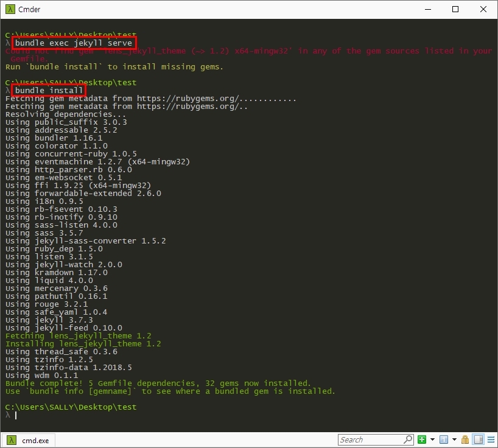The height and width of the screenshot is (448, 498).
Task: Expand dropdown arrow beside green plus icon
Action: click(x=432, y=439)
